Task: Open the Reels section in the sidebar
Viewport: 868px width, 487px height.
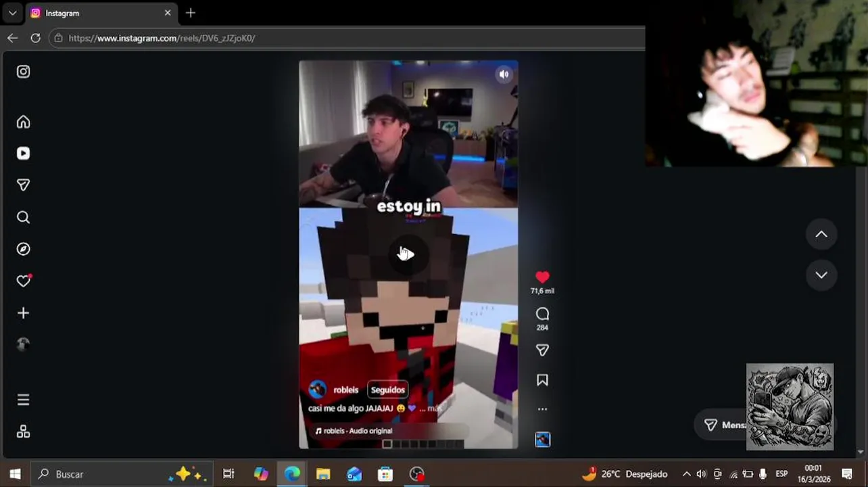Action: [23, 154]
